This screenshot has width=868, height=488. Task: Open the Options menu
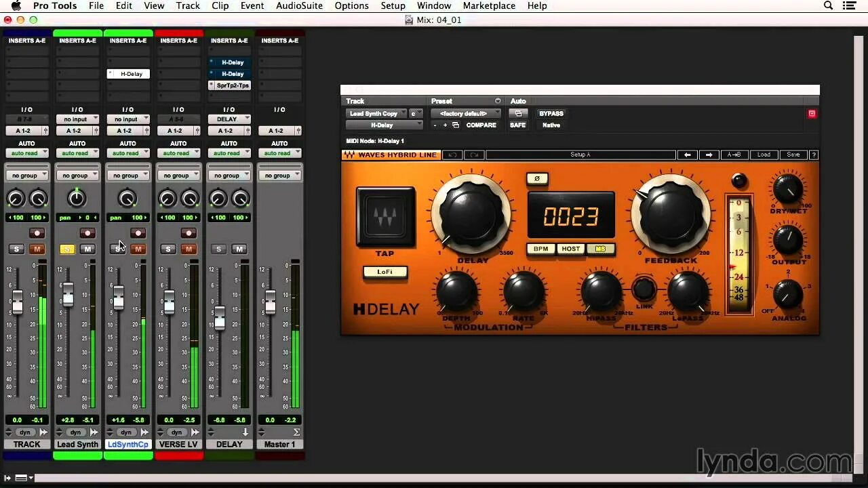(x=352, y=5)
